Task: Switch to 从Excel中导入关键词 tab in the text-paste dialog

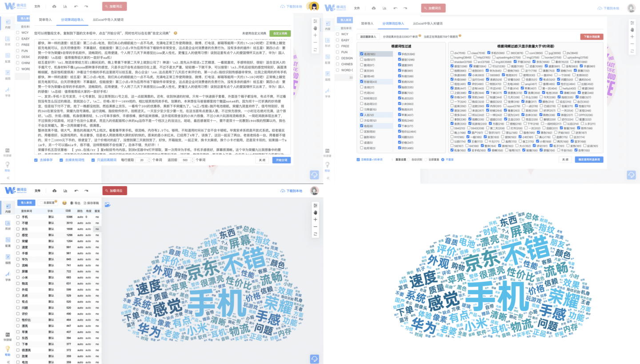Action: coord(108,20)
